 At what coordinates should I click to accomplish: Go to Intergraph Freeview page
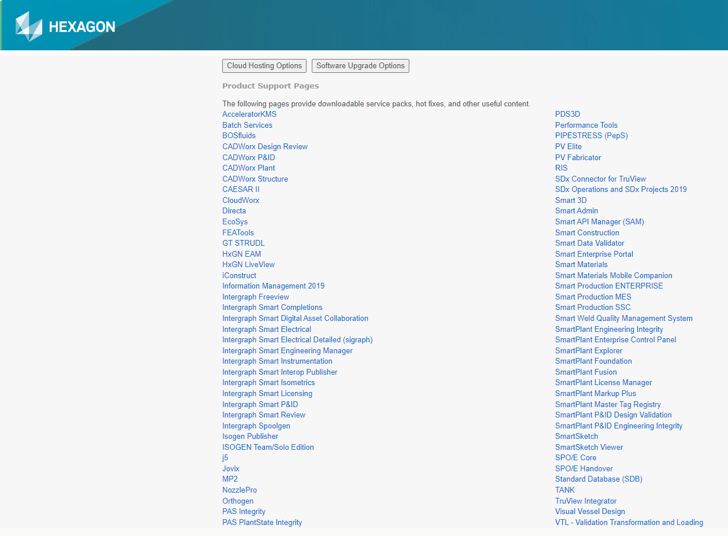coord(255,297)
